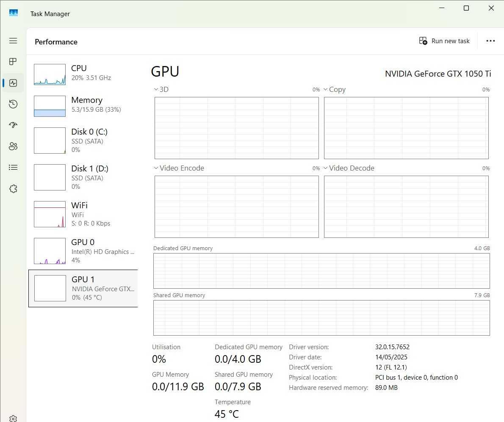Click the driver date 14/05/2025
The height and width of the screenshot is (422, 504).
click(x=391, y=357)
